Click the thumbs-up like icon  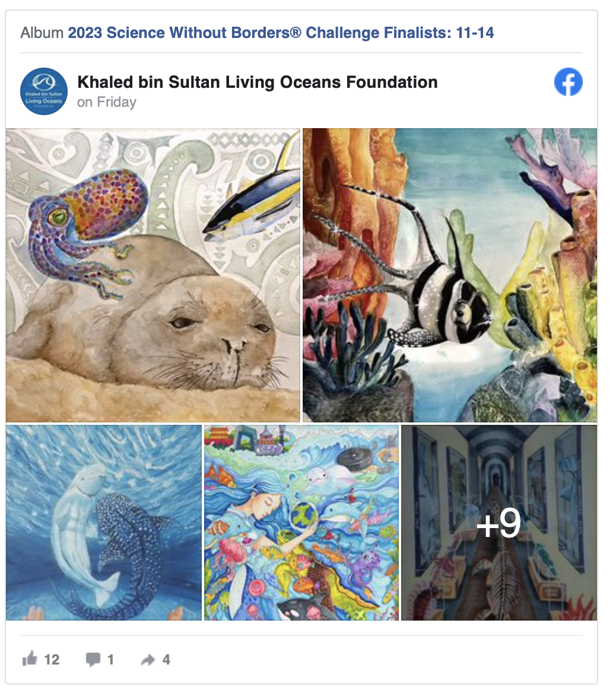[x=30, y=659]
